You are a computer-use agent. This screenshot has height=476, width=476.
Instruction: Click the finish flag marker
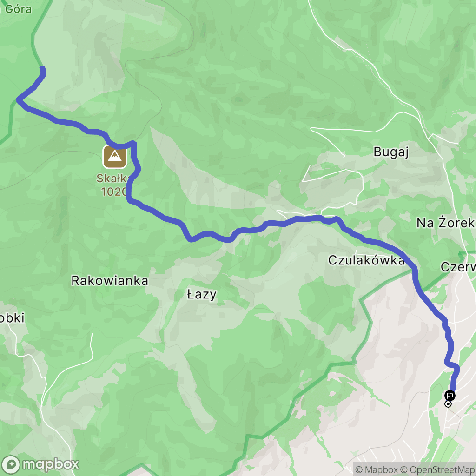coord(450,396)
